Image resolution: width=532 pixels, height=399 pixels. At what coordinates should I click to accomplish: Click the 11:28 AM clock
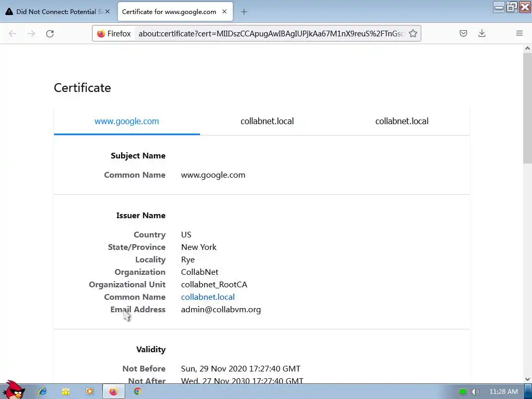(x=503, y=392)
